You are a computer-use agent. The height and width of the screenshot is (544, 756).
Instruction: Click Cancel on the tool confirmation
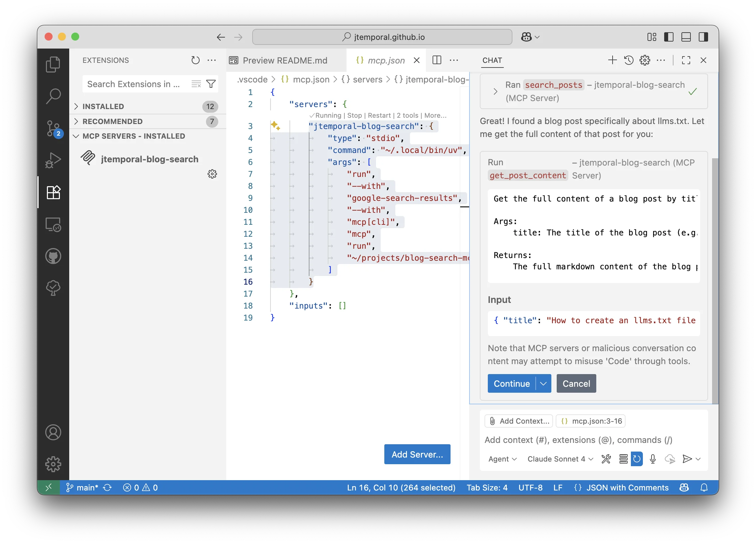(576, 383)
